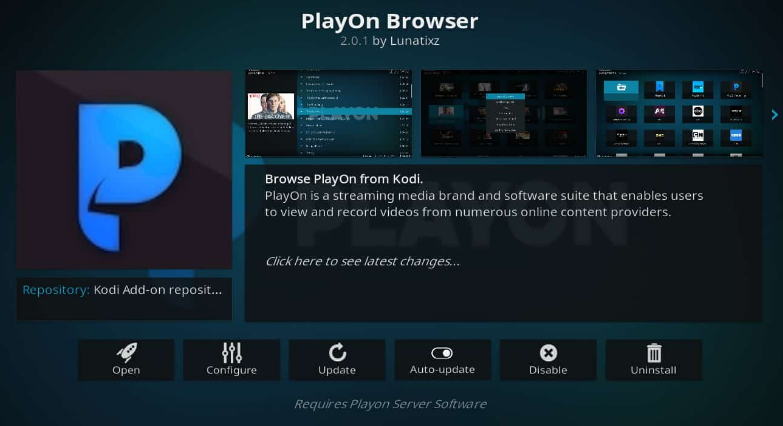Disable the add-on
Viewport: 783px width, 426px height.
(x=548, y=360)
